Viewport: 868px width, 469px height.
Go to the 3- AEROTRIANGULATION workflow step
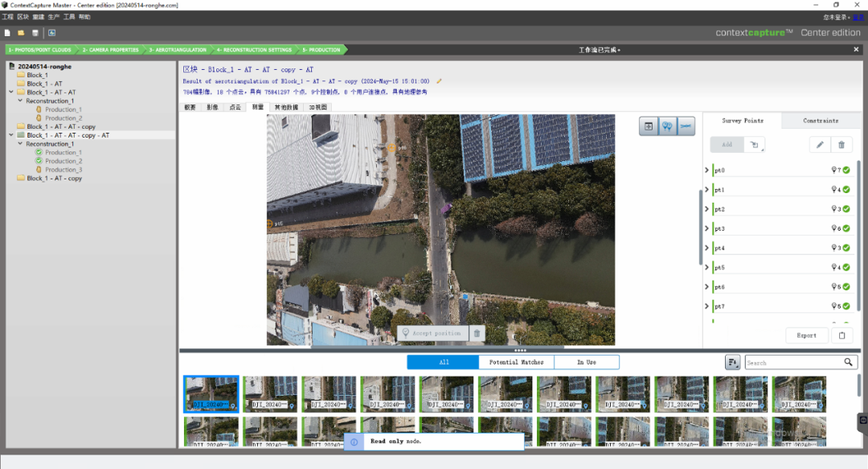tap(178, 50)
